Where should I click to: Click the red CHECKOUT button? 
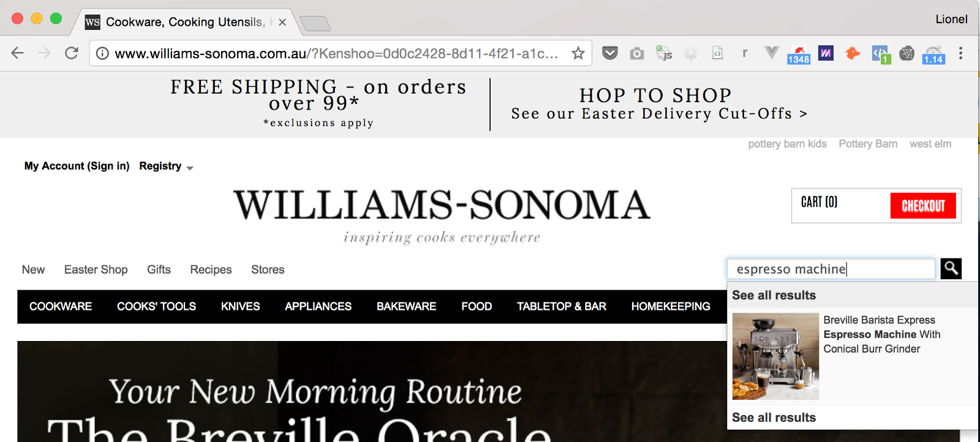click(x=923, y=206)
